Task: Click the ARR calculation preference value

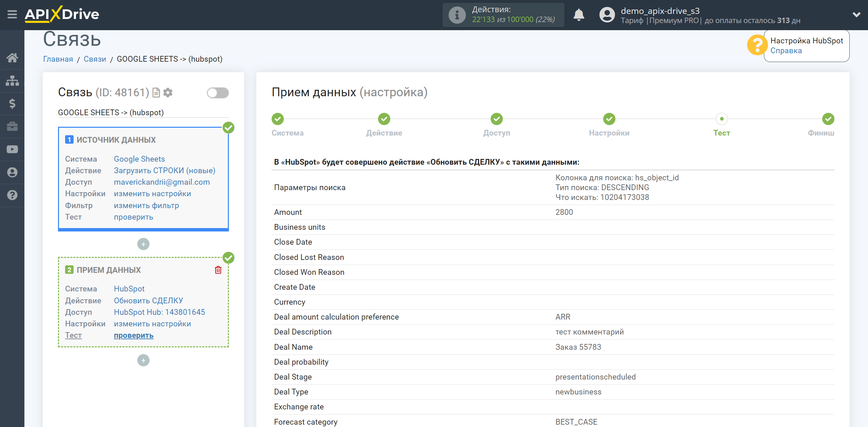Action: pos(563,317)
